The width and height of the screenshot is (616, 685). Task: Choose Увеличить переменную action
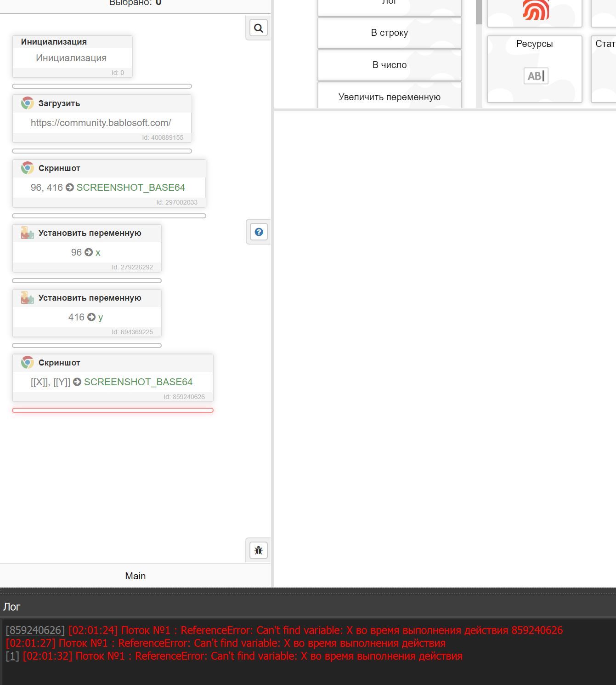[x=389, y=97]
